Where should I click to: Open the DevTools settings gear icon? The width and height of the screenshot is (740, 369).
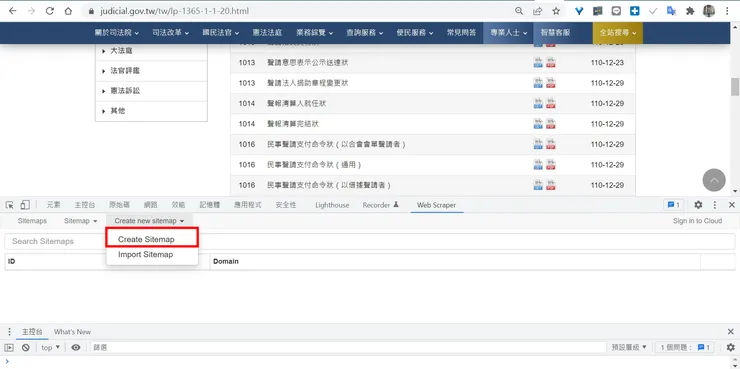click(698, 205)
